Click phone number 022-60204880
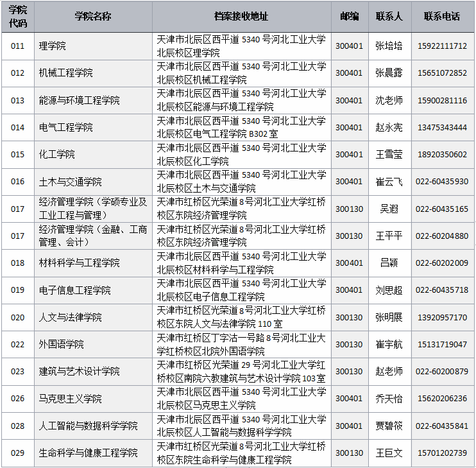Screen dimensions: 476x468 click(442, 236)
